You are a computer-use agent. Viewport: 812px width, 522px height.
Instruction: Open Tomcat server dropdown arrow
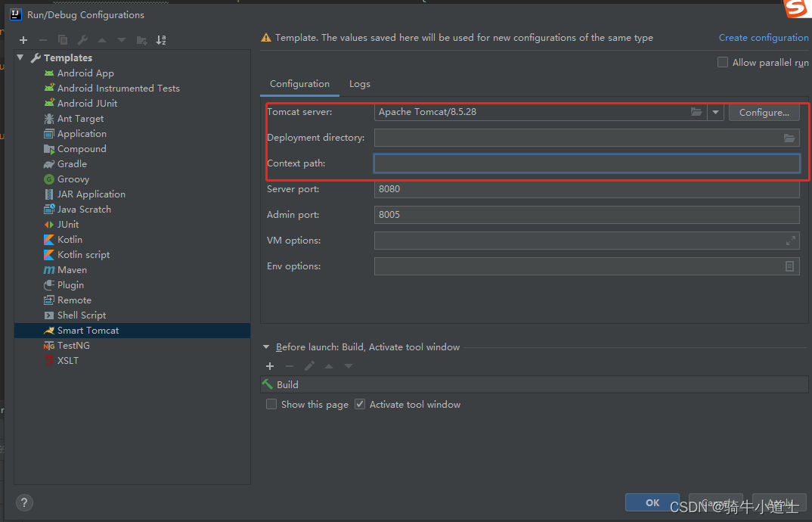(715, 112)
